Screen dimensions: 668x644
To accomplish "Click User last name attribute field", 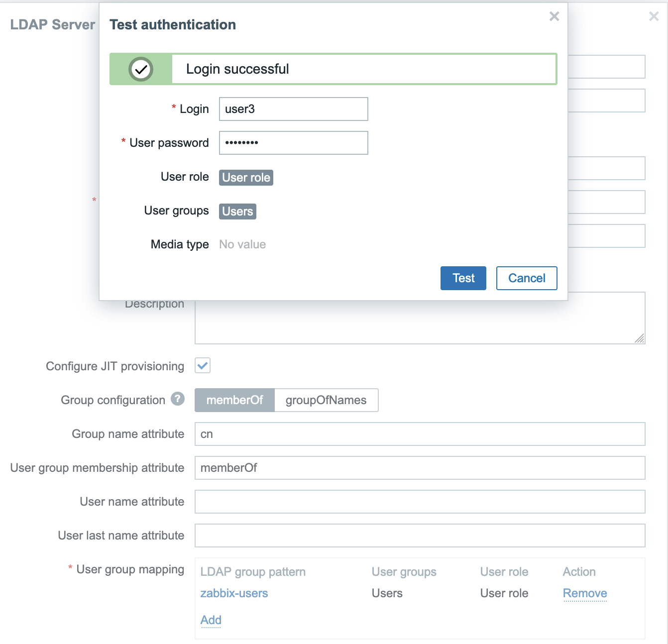I will [420, 536].
